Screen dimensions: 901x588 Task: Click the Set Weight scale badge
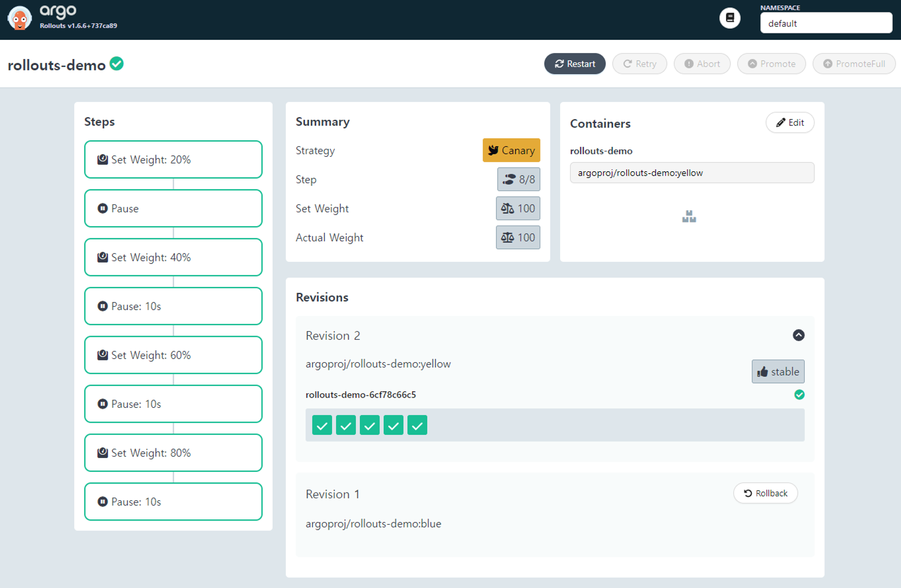pos(518,208)
